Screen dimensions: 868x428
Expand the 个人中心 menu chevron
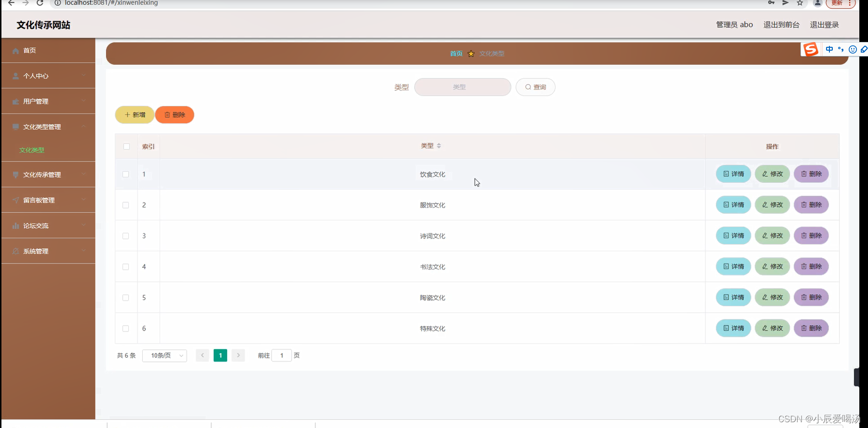[84, 75]
